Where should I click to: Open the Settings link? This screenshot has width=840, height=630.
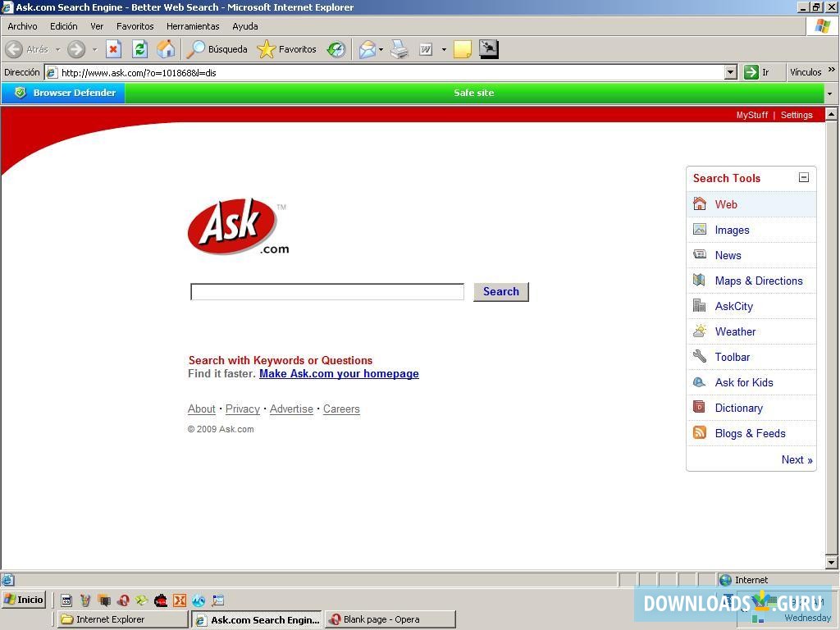[797, 115]
